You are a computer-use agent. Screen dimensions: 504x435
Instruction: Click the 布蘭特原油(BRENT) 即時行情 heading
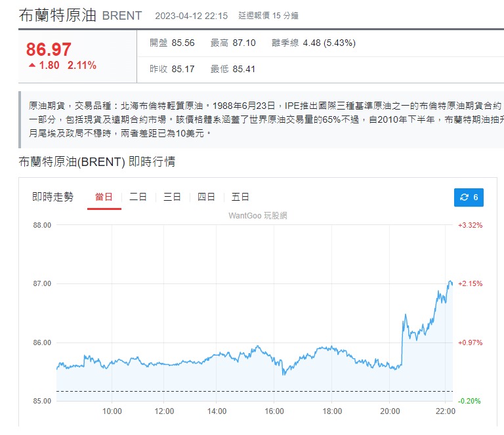tap(96, 162)
